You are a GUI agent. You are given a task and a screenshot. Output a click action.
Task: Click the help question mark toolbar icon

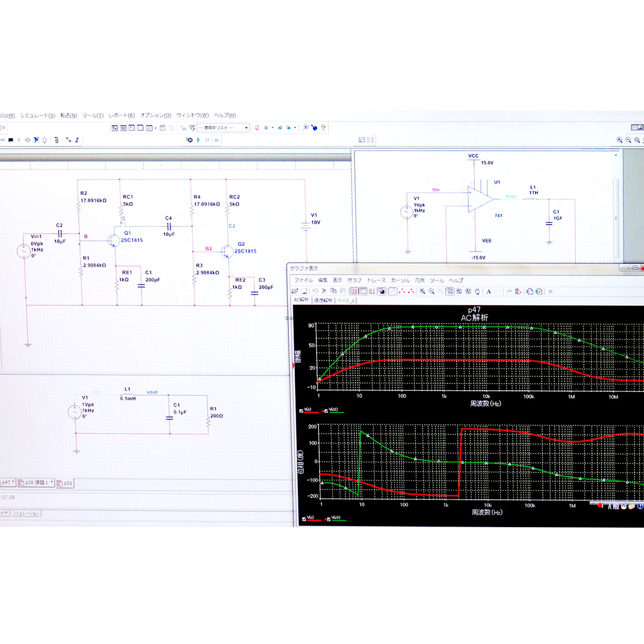coord(323,127)
